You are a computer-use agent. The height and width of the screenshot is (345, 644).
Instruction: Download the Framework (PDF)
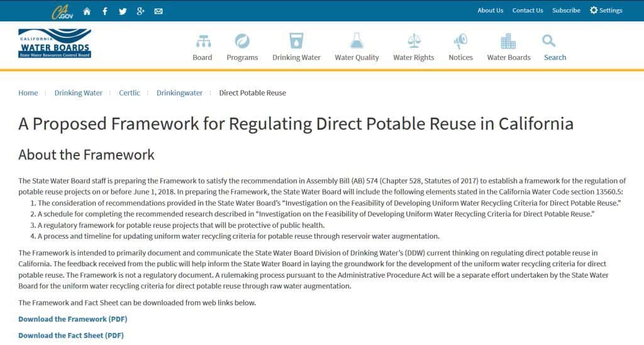click(x=72, y=319)
